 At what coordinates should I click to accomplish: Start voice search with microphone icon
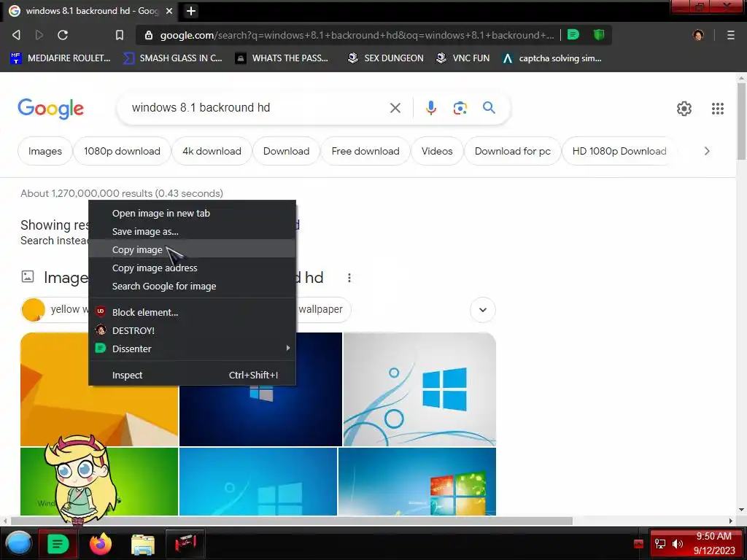430,108
